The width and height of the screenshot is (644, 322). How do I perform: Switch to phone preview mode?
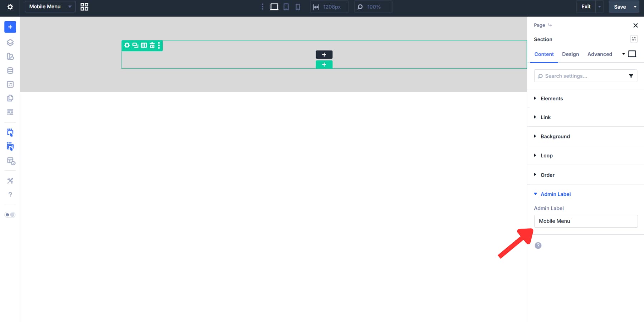[x=298, y=6]
